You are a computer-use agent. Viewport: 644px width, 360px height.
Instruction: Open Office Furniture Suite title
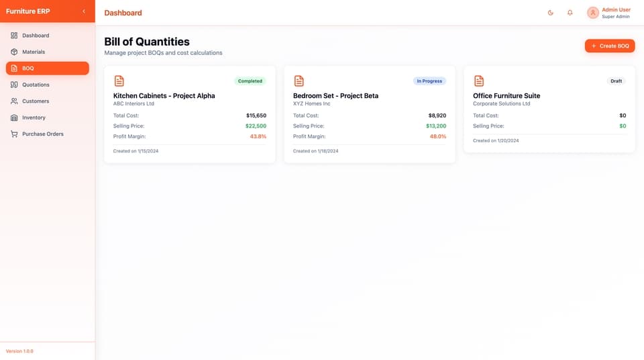click(506, 95)
